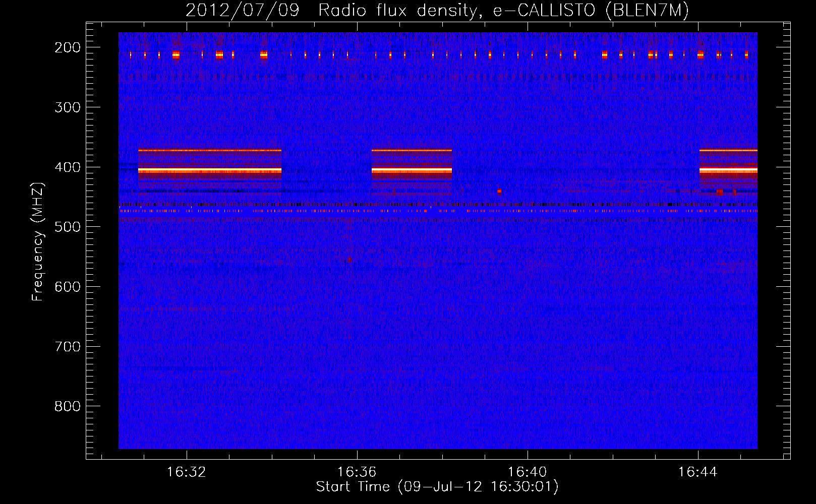This screenshot has width=816, height=504.
Task: Click the 16:36 time tick label
Action: (357, 472)
